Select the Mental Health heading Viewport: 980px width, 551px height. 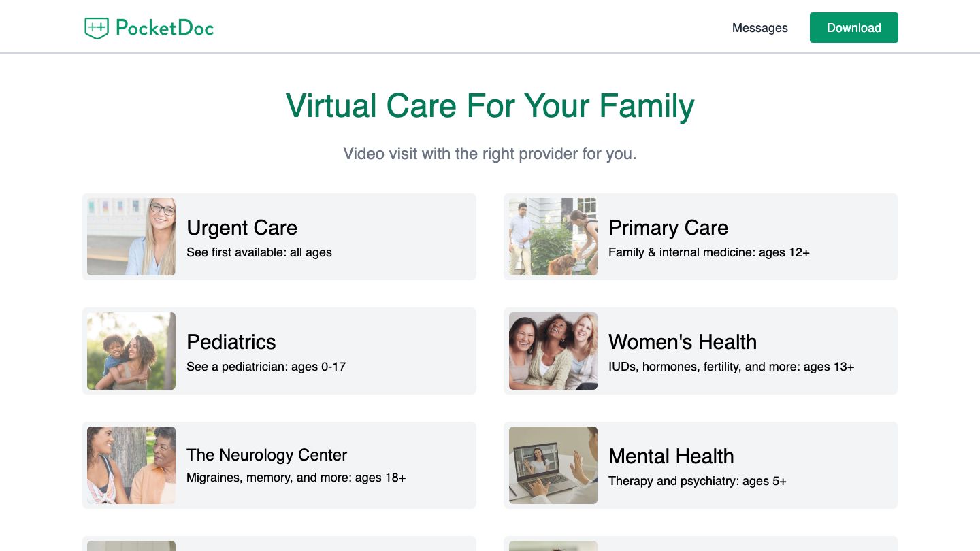pos(671,456)
